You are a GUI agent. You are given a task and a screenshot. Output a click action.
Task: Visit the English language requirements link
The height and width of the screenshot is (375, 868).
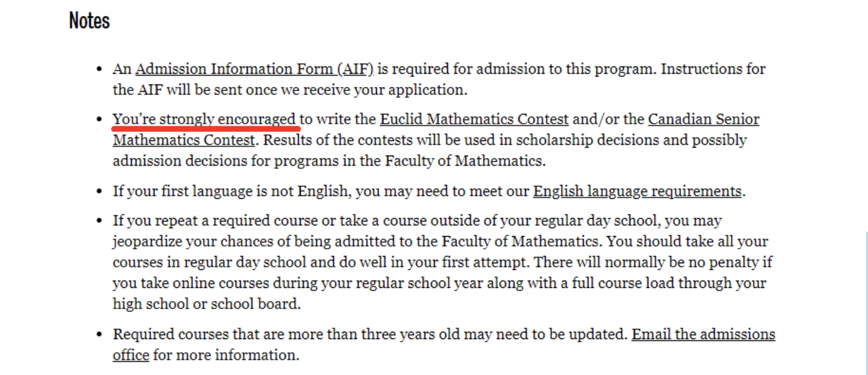[x=638, y=191]
